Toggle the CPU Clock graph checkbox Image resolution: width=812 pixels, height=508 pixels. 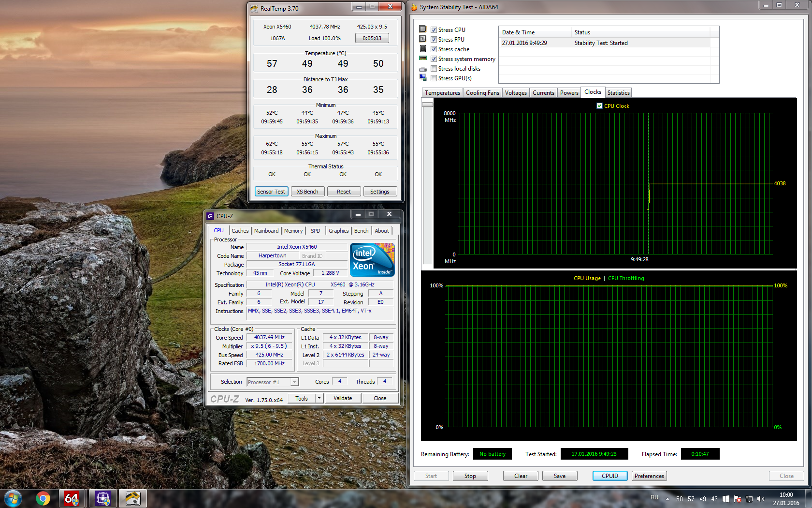(x=599, y=105)
